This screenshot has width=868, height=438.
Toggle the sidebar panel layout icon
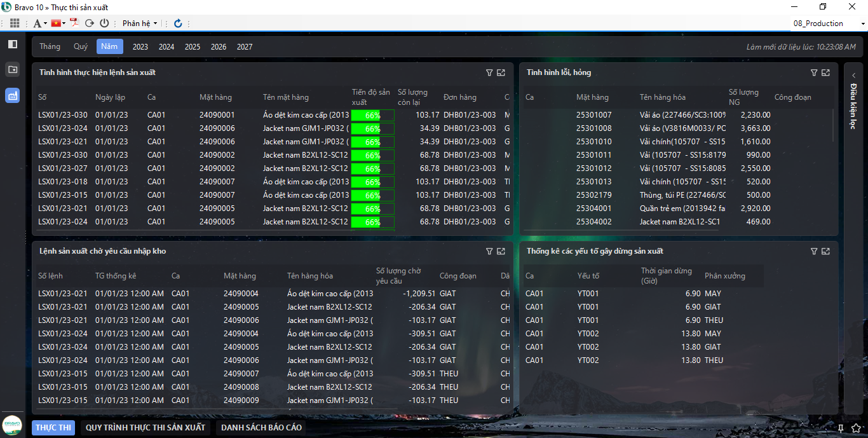tap(12, 44)
